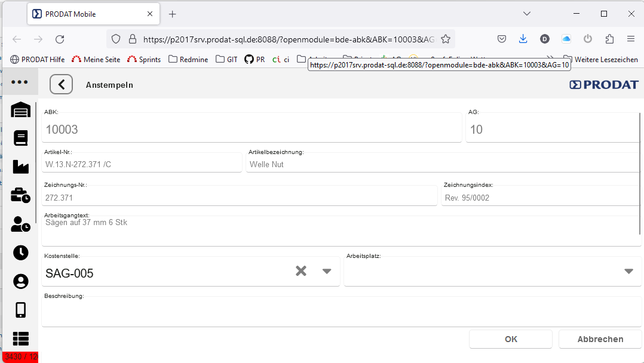
Task: Expand the Kostenstelle dropdown
Action: click(x=327, y=271)
